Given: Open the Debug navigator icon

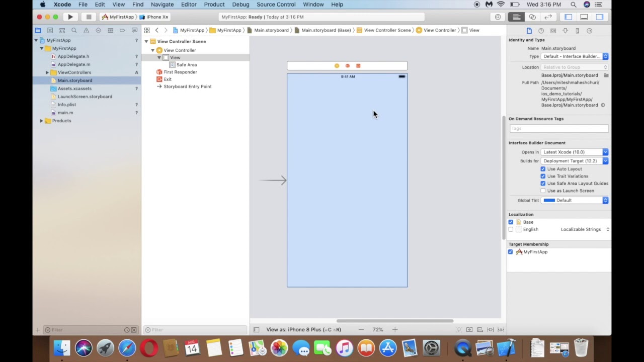Looking at the screenshot, I should 110,31.
